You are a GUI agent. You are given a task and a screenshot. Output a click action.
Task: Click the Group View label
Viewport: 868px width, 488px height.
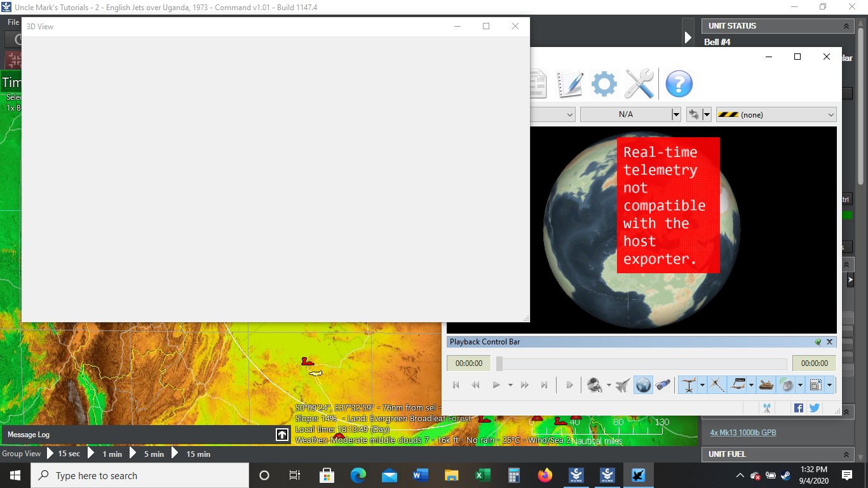[21, 454]
